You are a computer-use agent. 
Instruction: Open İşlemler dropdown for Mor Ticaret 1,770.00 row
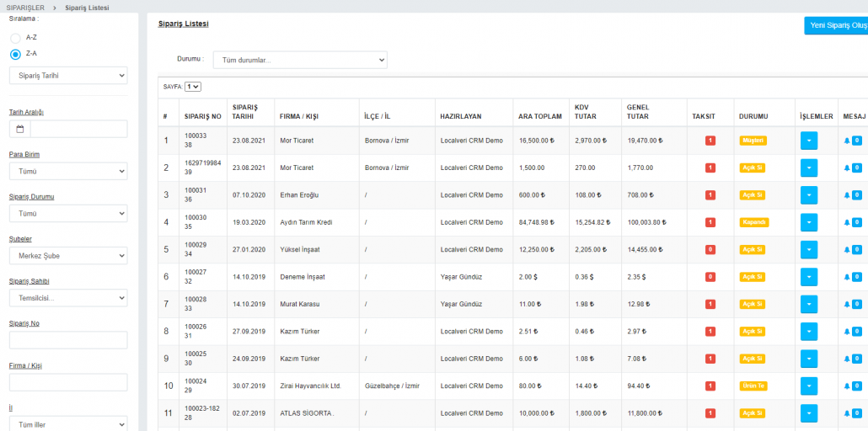click(809, 168)
